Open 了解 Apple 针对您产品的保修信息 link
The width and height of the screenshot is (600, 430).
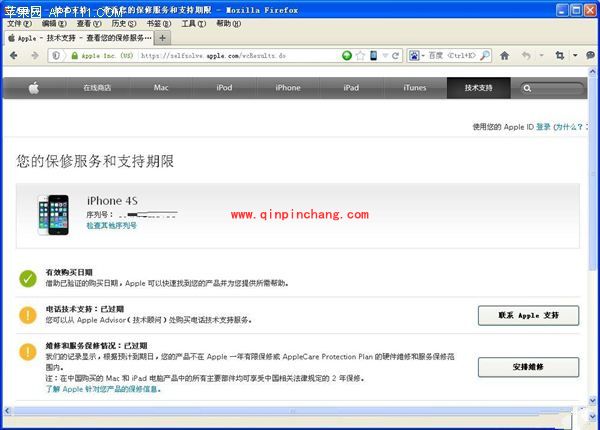click(103, 389)
